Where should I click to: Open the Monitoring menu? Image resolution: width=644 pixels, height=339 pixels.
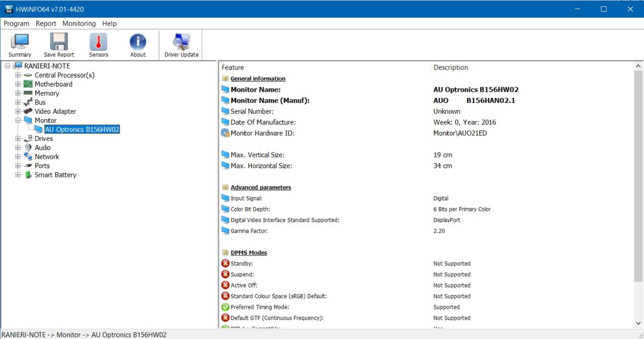[79, 23]
